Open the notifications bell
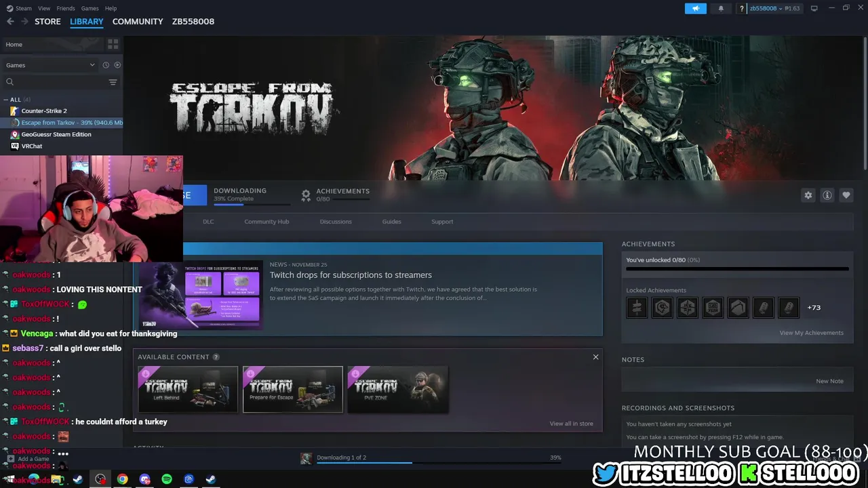Viewport: 868px width, 488px height. click(721, 8)
